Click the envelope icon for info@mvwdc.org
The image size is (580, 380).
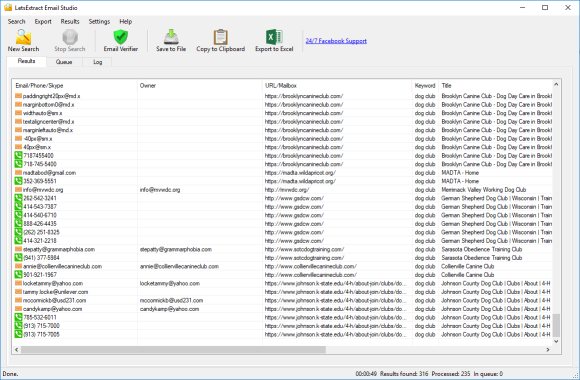click(18, 190)
